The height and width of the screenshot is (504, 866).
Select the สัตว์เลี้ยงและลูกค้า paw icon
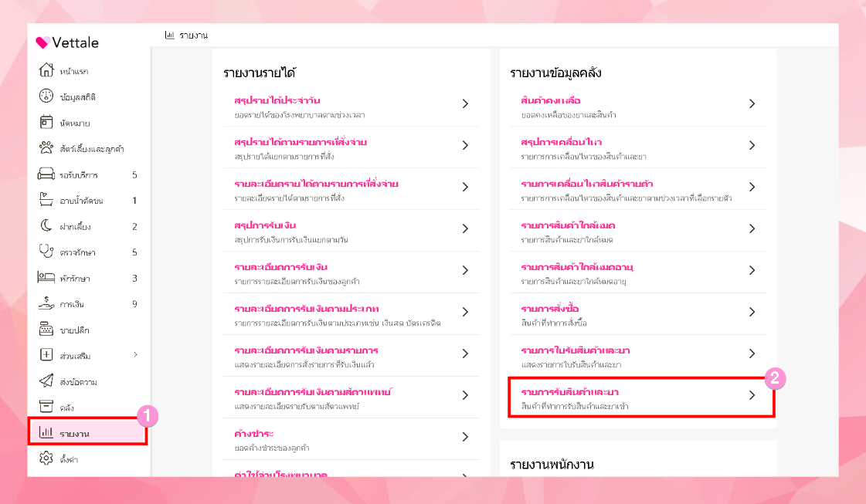[x=46, y=149]
